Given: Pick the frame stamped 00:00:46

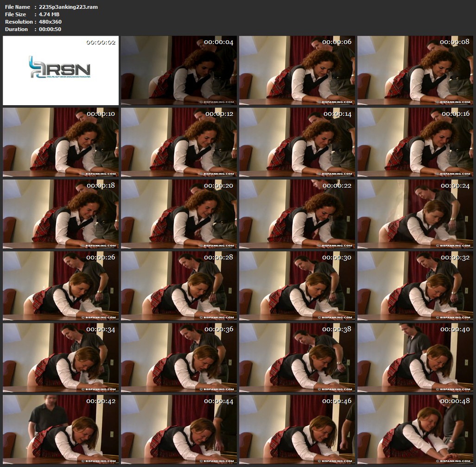Looking at the screenshot, I should coord(297,429).
